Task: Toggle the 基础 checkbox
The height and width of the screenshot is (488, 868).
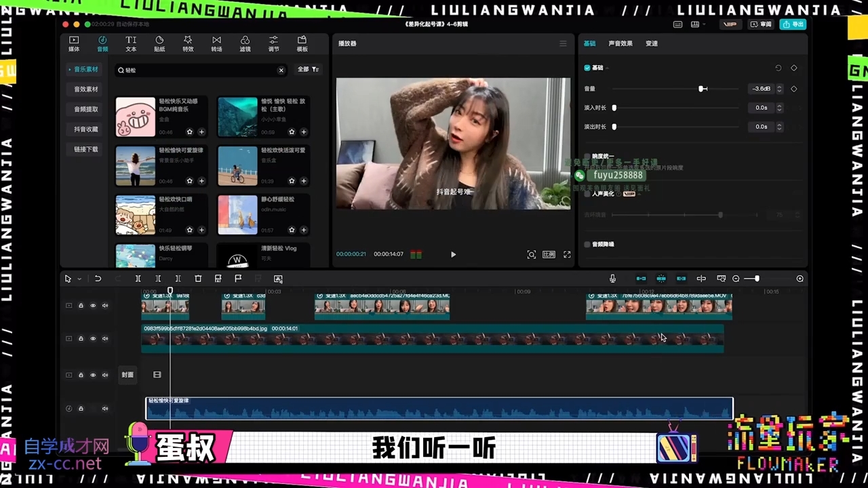Action: pyautogui.click(x=587, y=68)
